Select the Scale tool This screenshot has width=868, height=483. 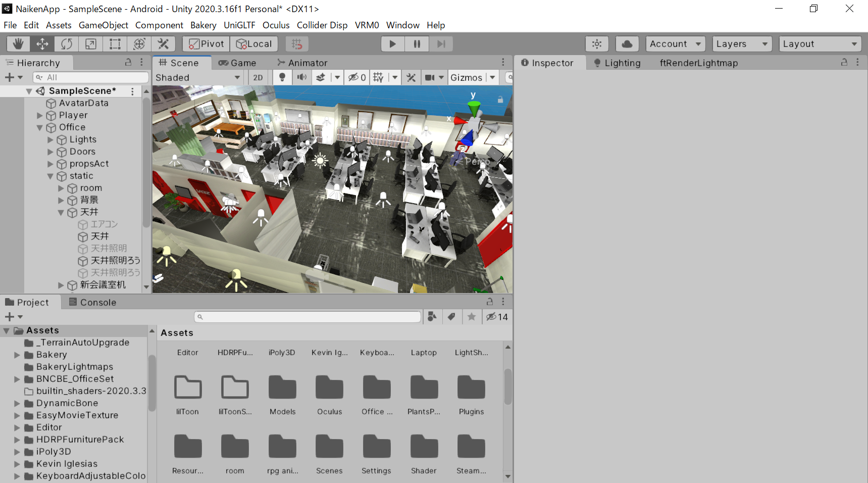[91, 44]
